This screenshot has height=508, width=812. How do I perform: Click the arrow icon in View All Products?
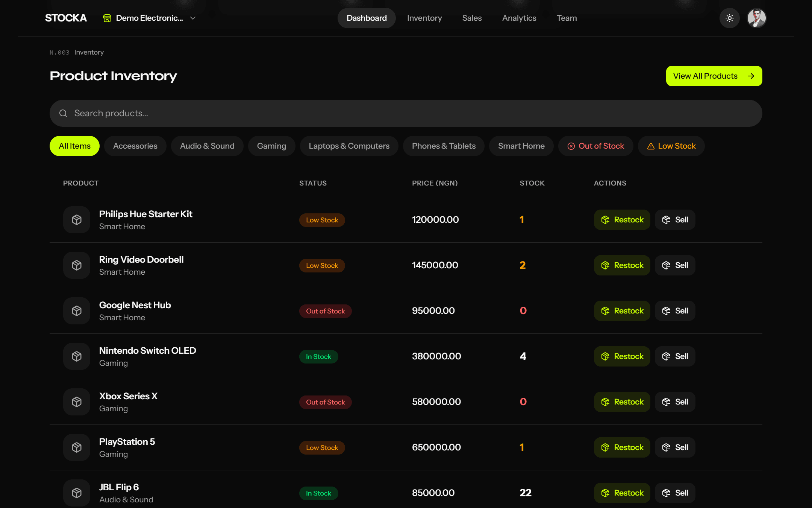751,76
